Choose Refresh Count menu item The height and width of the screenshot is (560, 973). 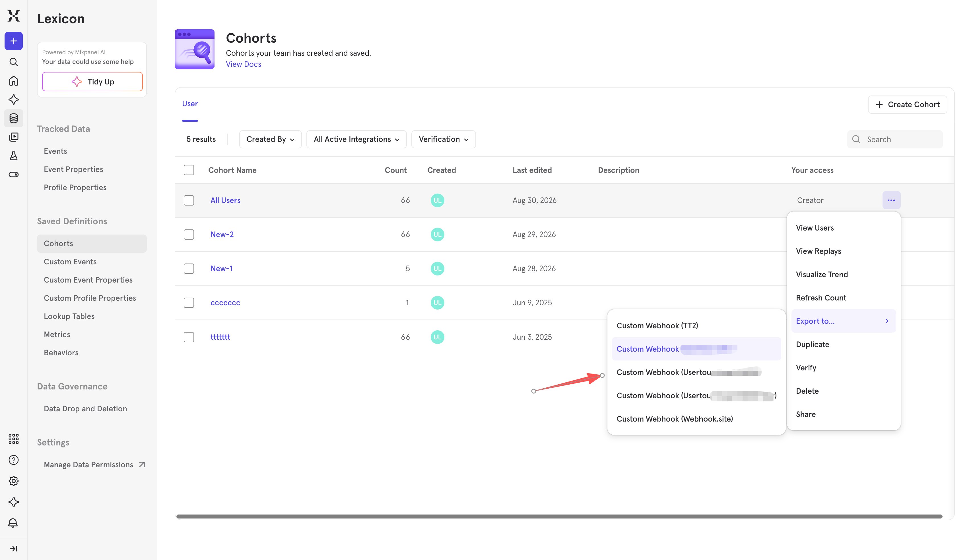coord(843,298)
